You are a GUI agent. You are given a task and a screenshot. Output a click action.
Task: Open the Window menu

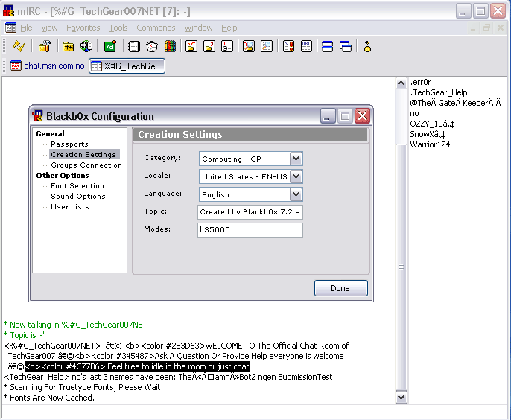tap(198, 28)
